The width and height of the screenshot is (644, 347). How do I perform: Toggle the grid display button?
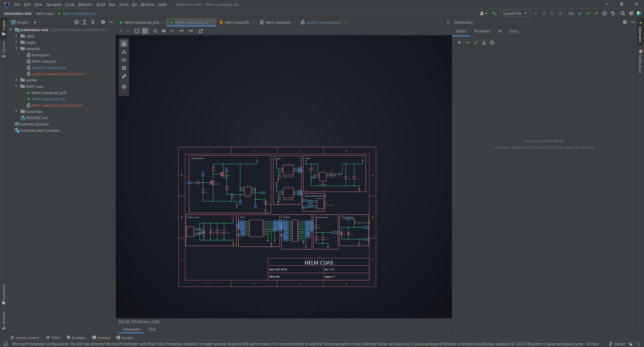point(145,31)
